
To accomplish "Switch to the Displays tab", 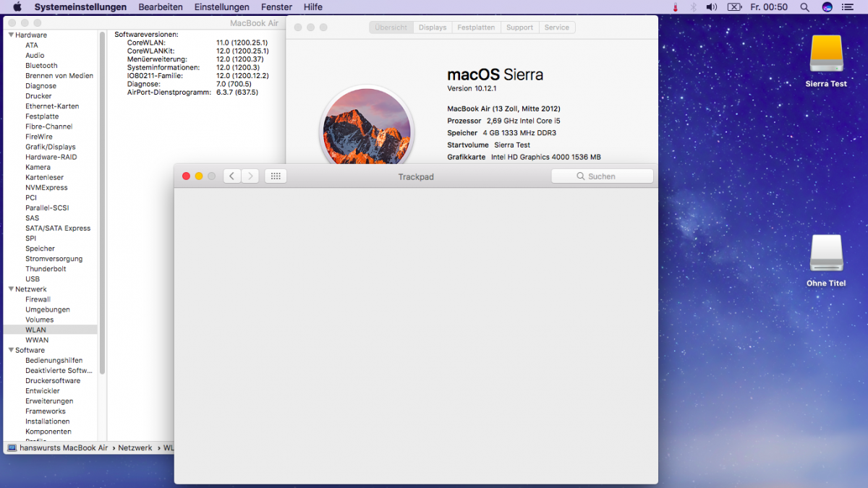I will point(433,27).
